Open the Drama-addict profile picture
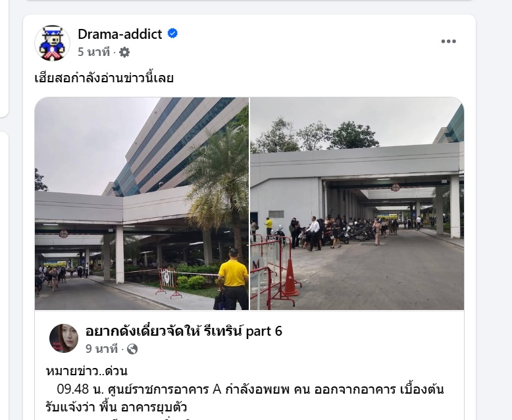Image resolution: width=512 pixels, height=420 pixels. coord(52,43)
